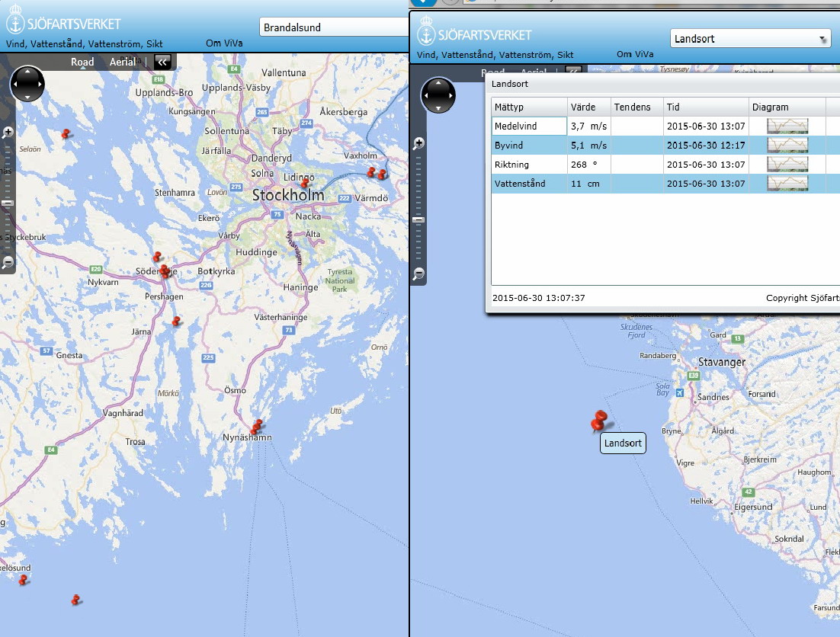Screen dimensions: 840x637
Task: Click the red pushpin near Lidingö
Action: click(305, 183)
